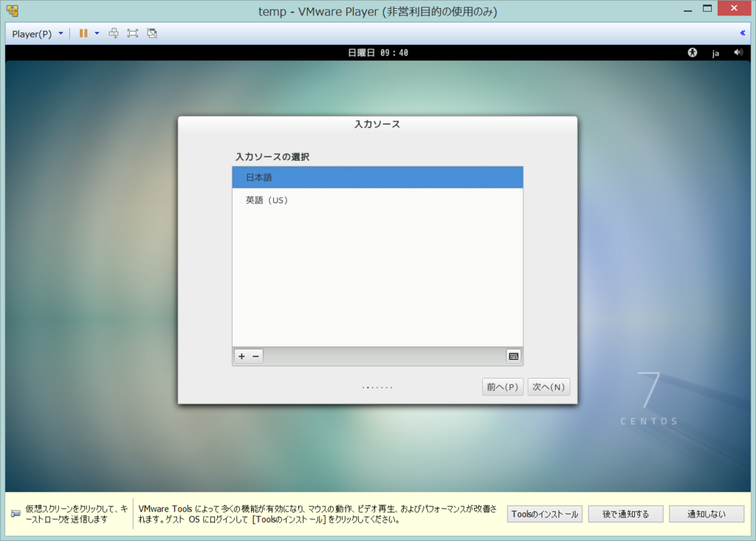Send Ctrl+Alt+Del to the guest
The height and width of the screenshot is (541, 756).
click(113, 33)
